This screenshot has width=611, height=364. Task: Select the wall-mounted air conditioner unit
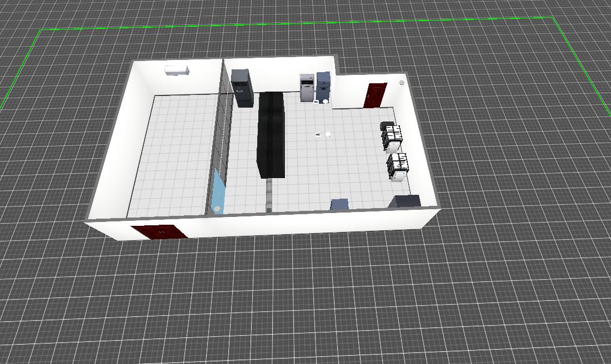click(x=177, y=70)
